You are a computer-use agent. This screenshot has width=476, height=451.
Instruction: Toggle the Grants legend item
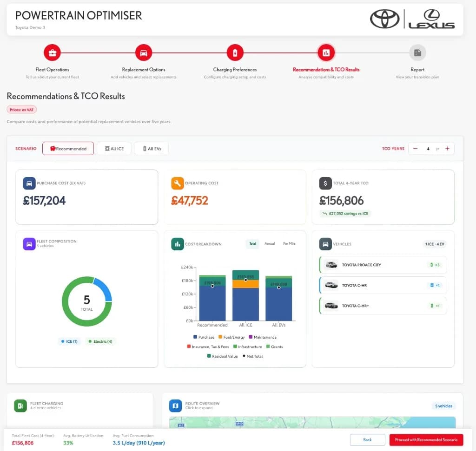[x=274, y=346]
